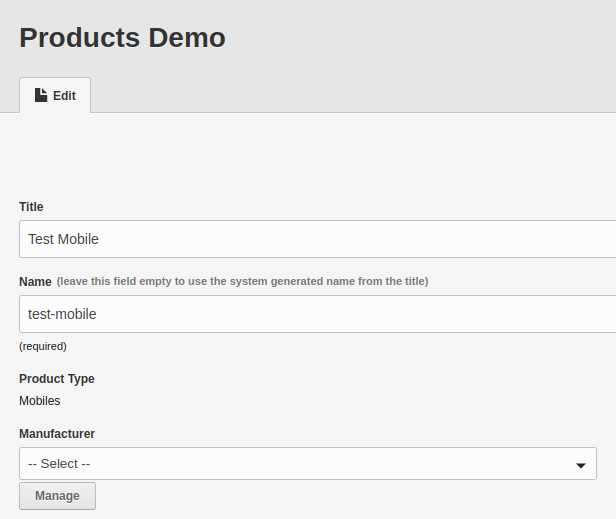Place cursor after "test-mobile" text
616x519 pixels.
pos(97,314)
